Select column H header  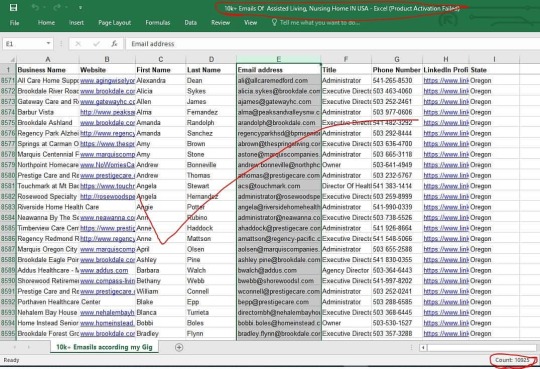tap(446, 59)
